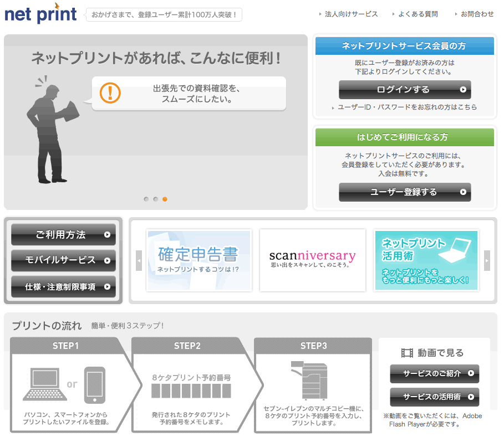Click the はじめてご利用になる方 header

coord(405,137)
